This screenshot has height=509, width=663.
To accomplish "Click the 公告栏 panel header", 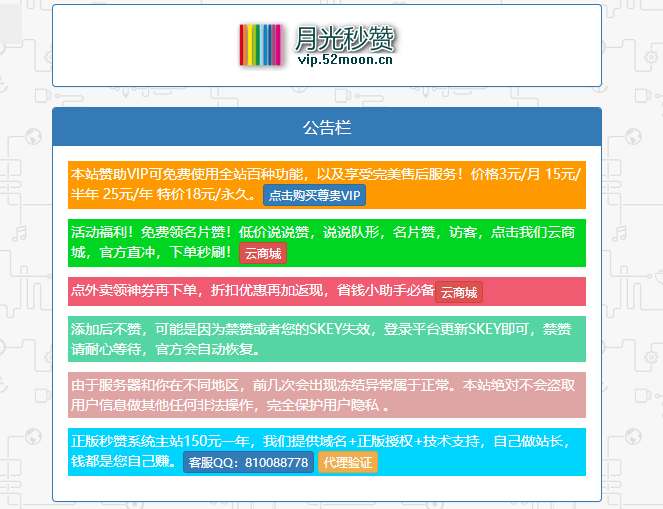I will pos(327,128).
